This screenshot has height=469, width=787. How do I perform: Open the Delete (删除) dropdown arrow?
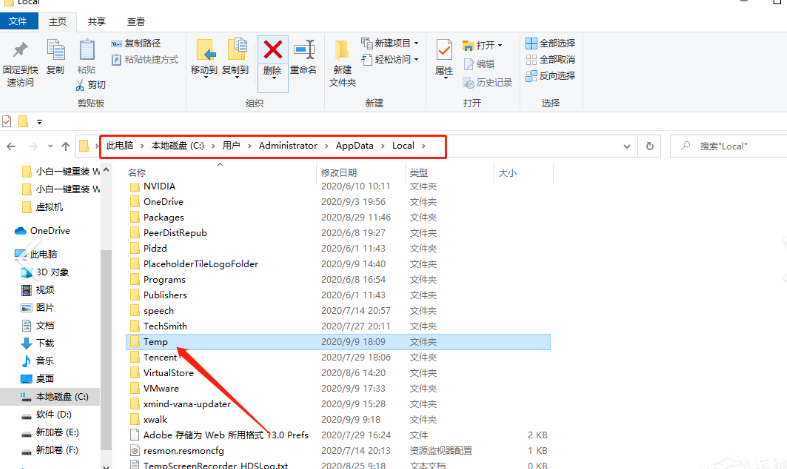click(x=273, y=78)
